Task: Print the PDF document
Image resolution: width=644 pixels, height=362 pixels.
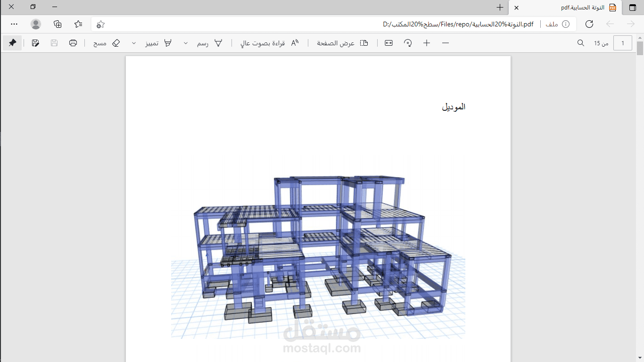Action: [73, 43]
